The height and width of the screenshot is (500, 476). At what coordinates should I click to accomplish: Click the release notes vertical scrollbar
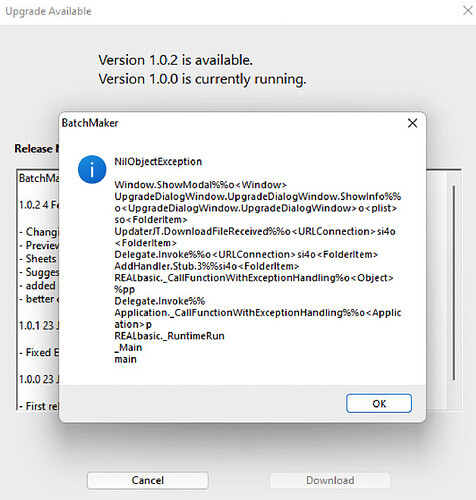tap(453, 283)
